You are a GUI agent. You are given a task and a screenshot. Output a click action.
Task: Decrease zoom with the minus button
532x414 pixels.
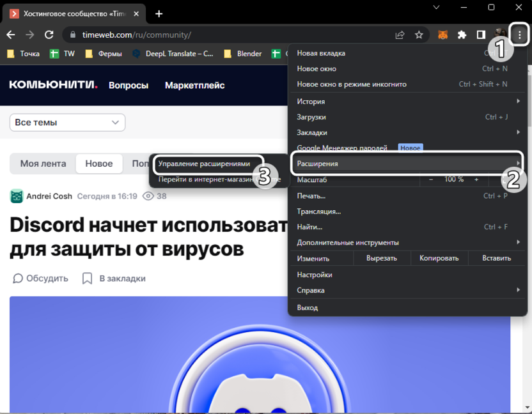tap(431, 180)
